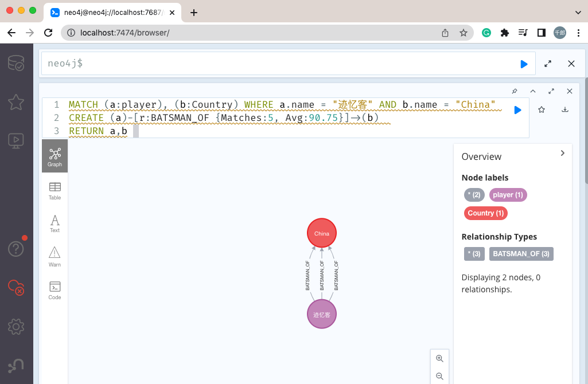The height and width of the screenshot is (384, 588).
Task: Switch to Code view
Action: (54, 291)
